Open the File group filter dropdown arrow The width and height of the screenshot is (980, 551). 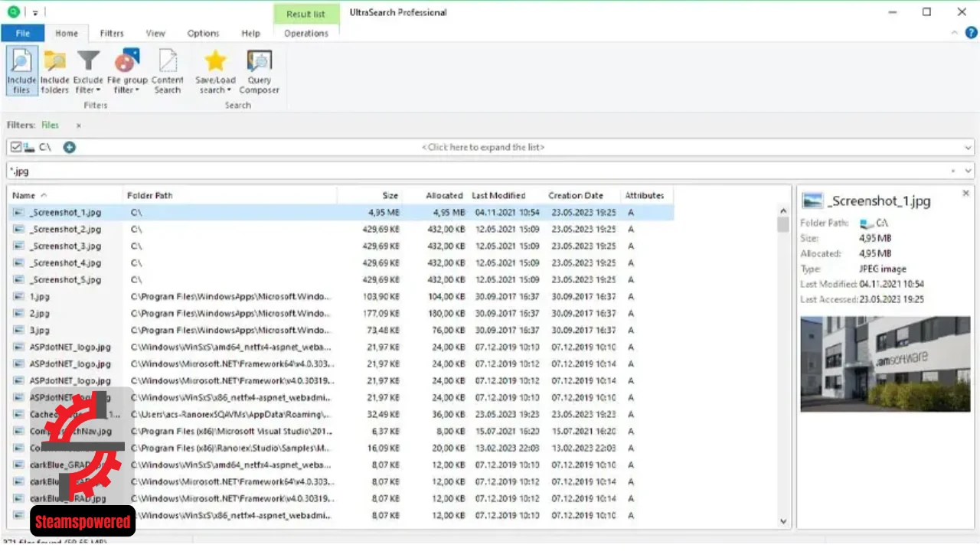138,90
